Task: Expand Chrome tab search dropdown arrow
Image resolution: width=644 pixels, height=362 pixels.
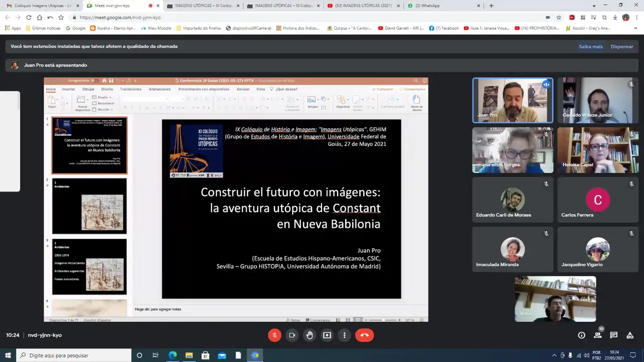Action: click(594, 6)
